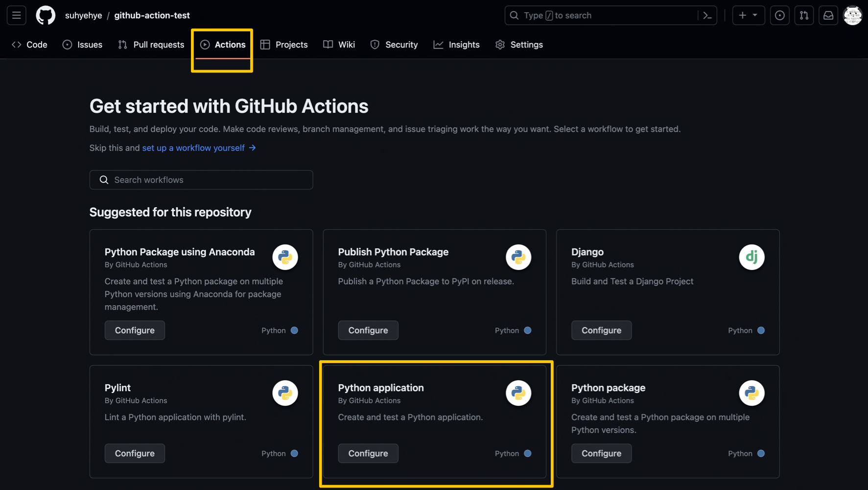Click Python logo on Python application card
The width and height of the screenshot is (868, 490).
click(x=518, y=393)
